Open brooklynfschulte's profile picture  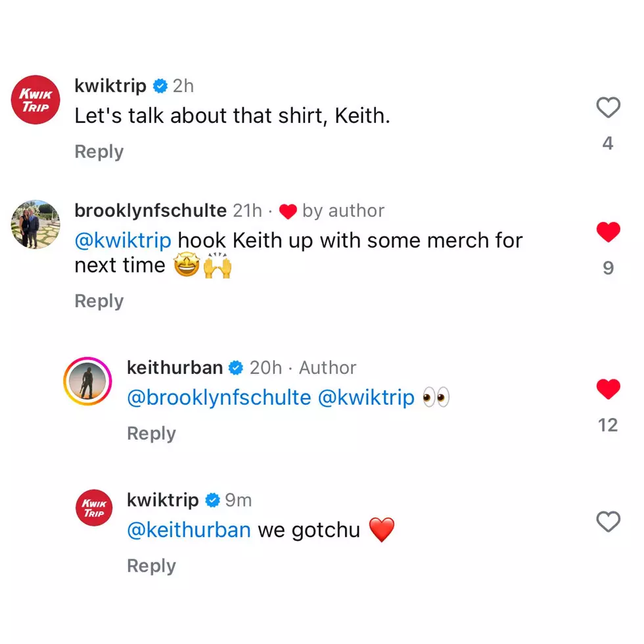[35, 224]
